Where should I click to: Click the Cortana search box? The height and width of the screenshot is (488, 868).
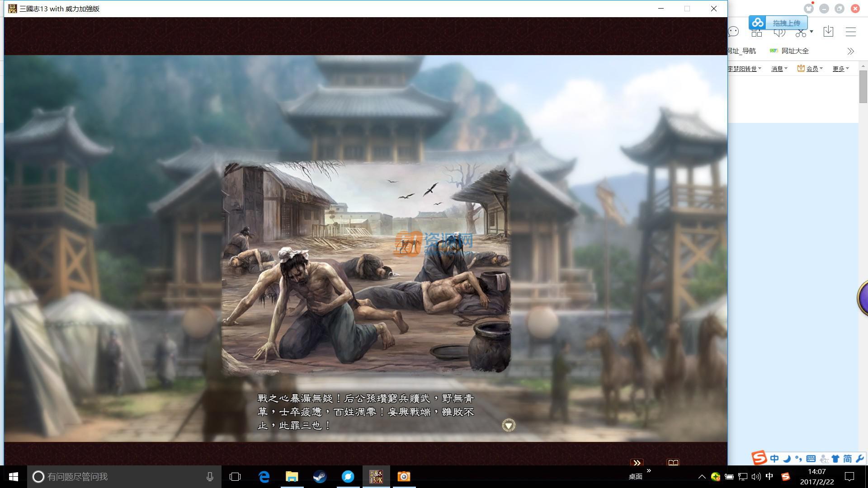click(x=124, y=477)
